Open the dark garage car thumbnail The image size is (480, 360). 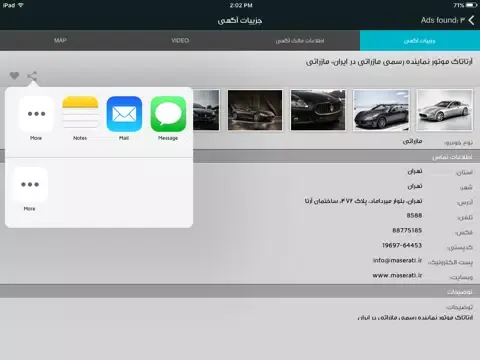point(255,110)
